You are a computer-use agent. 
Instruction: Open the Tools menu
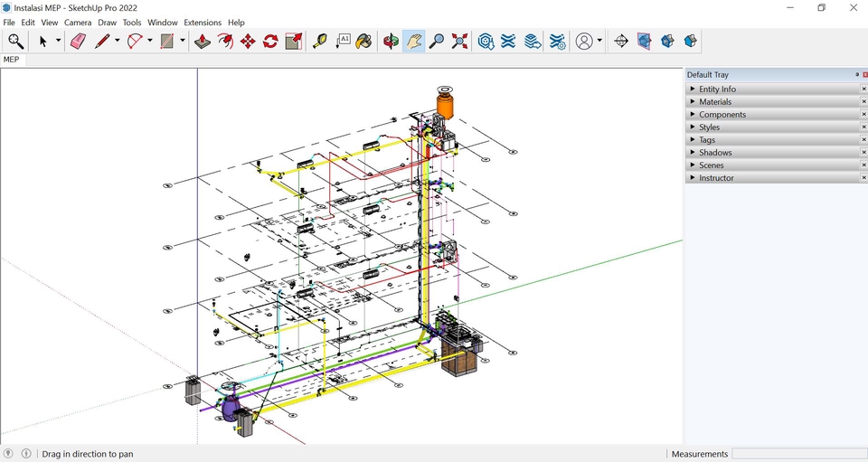tap(132, 23)
